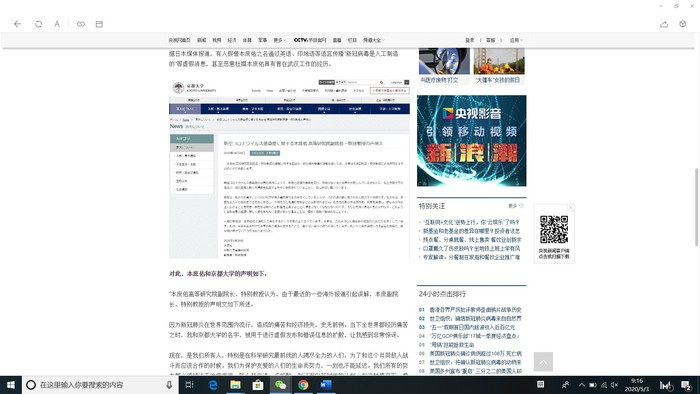Open the 栏目 navigation item
The height and width of the screenshot is (394, 700).
(352, 40)
